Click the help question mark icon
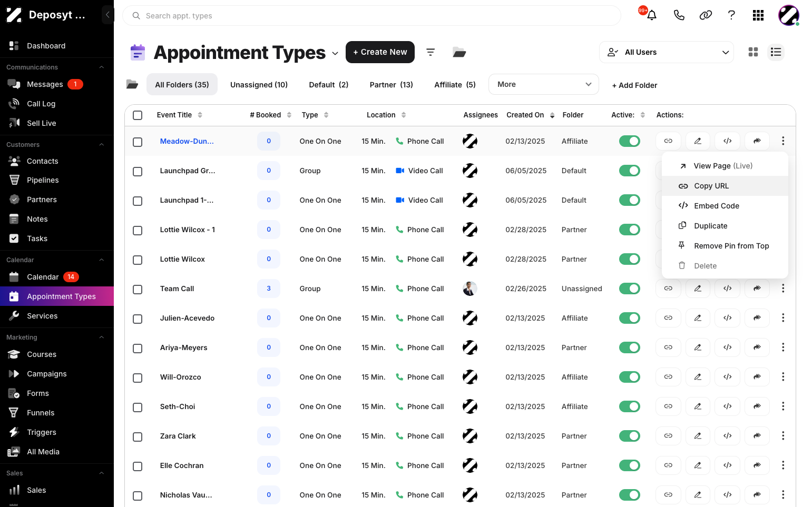The width and height of the screenshot is (812, 507). (731, 15)
